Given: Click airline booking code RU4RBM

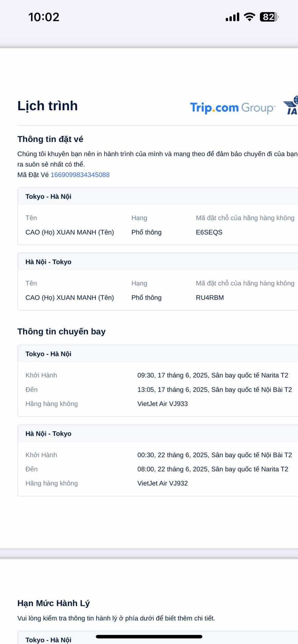Looking at the screenshot, I should click(x=210, y=298).
